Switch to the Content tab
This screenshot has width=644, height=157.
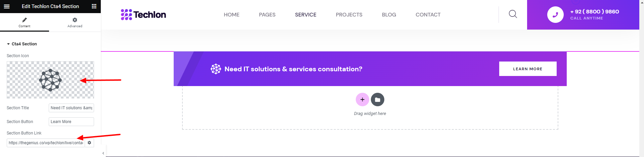coord(25,23)
